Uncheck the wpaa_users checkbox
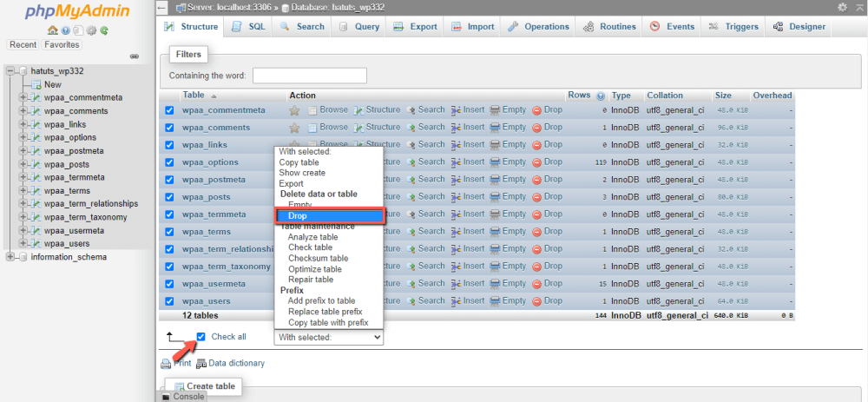 169,301
